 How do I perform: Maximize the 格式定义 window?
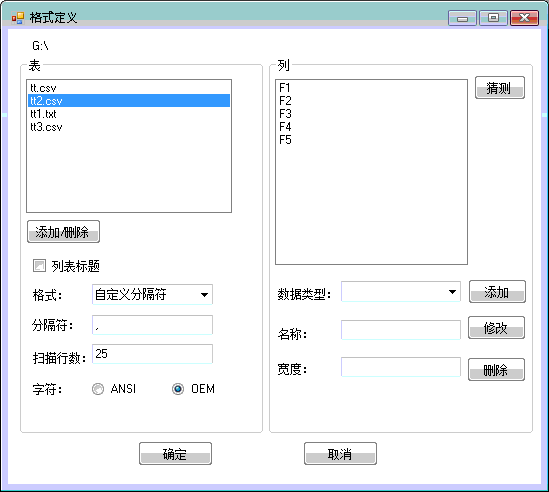493,18
